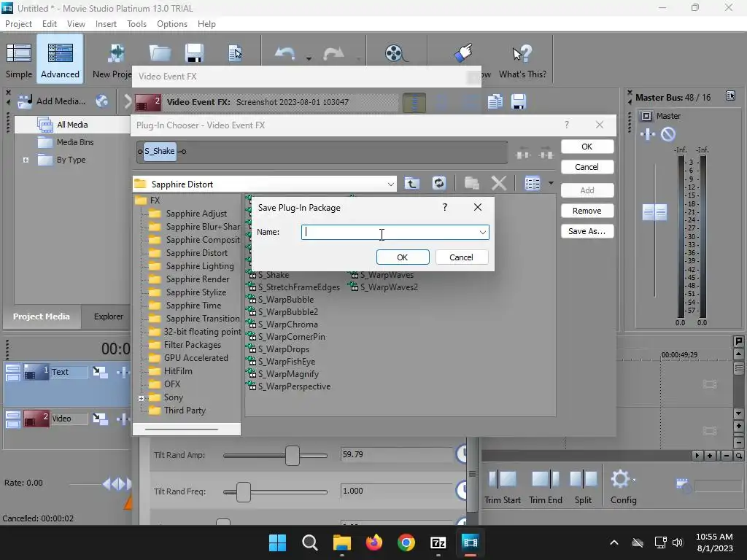Open the Views dropdown arrow in Plug-In Chooser
Screen dimensions: 747x560
551,183
